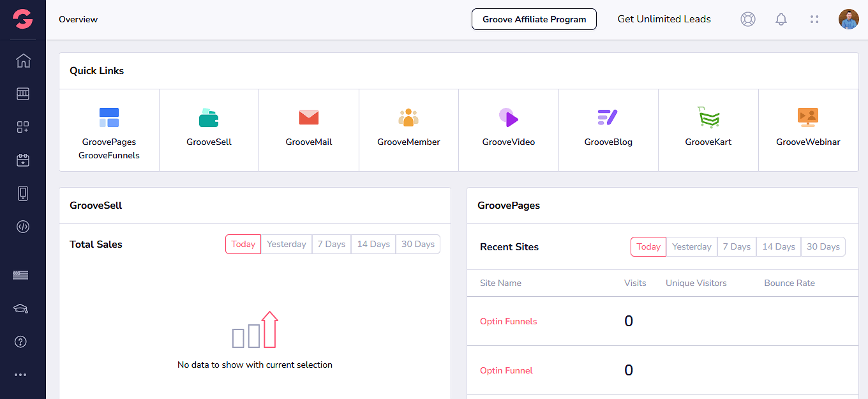Click the GrooveMember people icon
Image resolution: width=868 pixels, height=399 pixels.
click(408, 117)
